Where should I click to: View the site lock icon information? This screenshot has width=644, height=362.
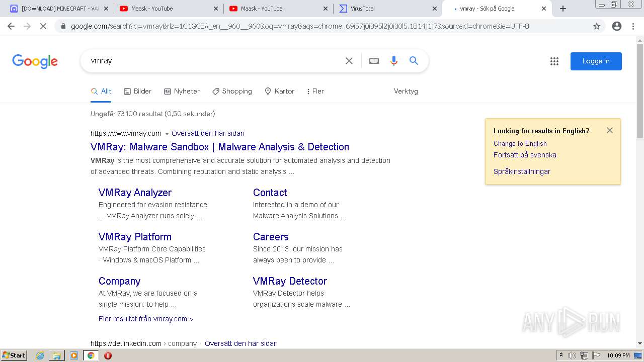point(63,26)
